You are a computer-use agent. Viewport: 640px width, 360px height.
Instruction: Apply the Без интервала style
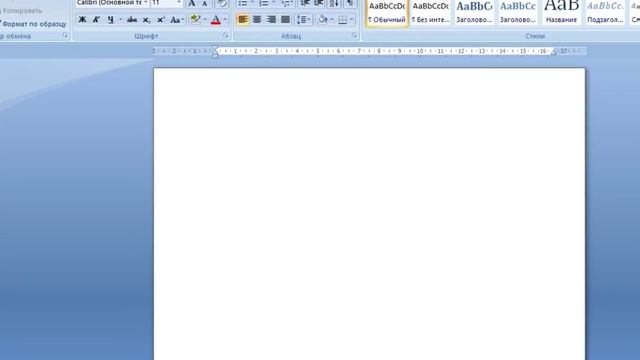[431, 13]
